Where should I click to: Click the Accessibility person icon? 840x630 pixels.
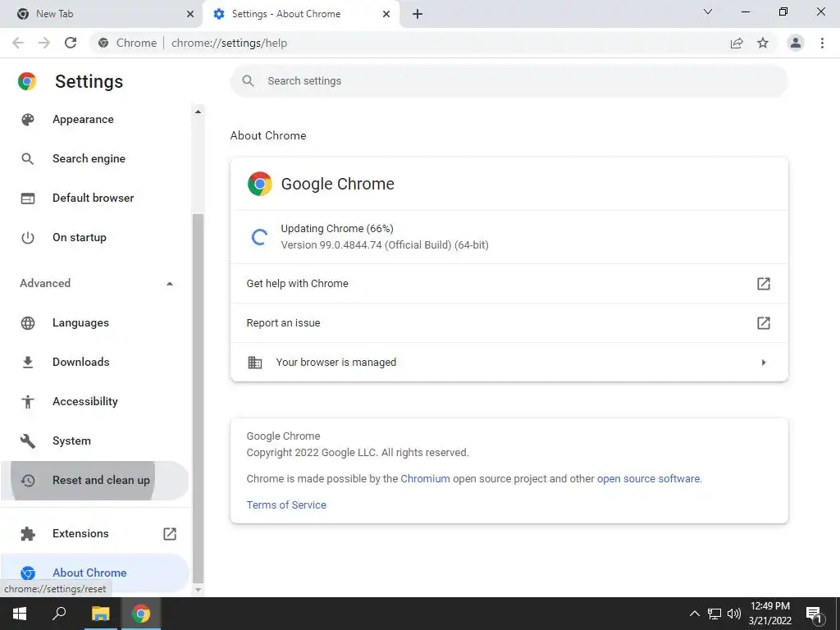[x=27, y=402]
